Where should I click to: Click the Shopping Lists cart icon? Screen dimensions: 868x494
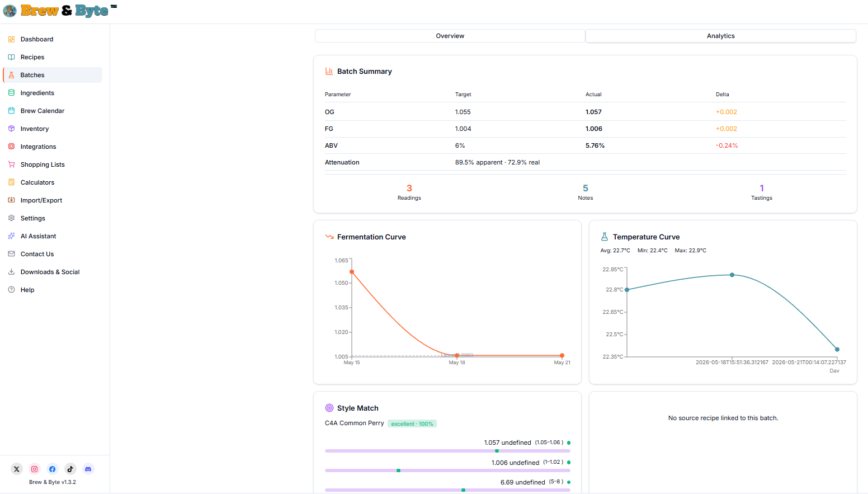[11, 164]
